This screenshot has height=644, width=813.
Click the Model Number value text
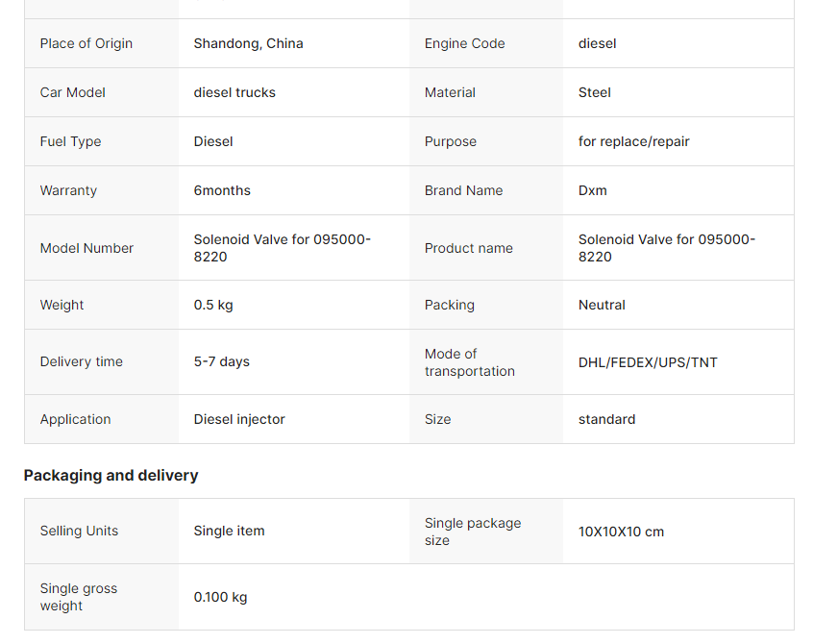pos(282,248)
